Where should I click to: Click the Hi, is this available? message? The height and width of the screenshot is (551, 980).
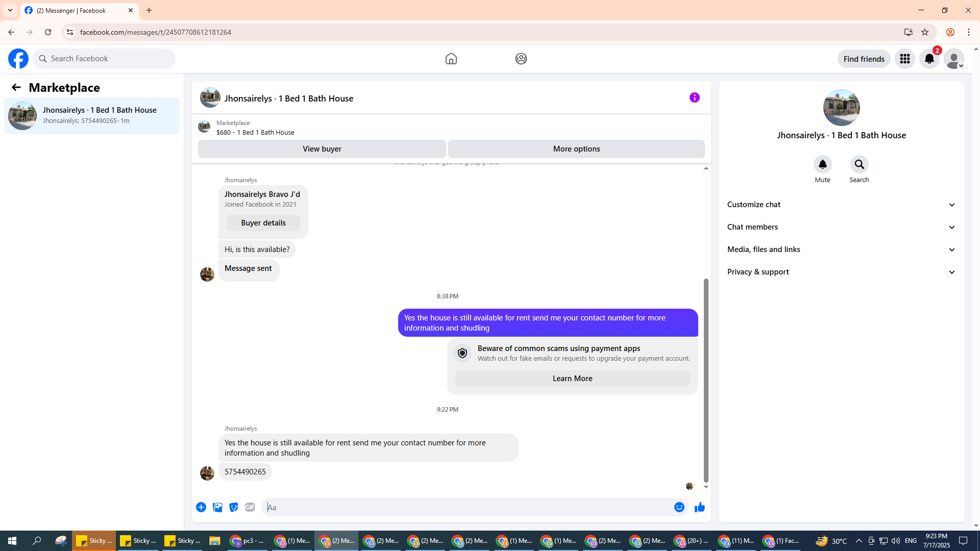click(x=257, y=249)
